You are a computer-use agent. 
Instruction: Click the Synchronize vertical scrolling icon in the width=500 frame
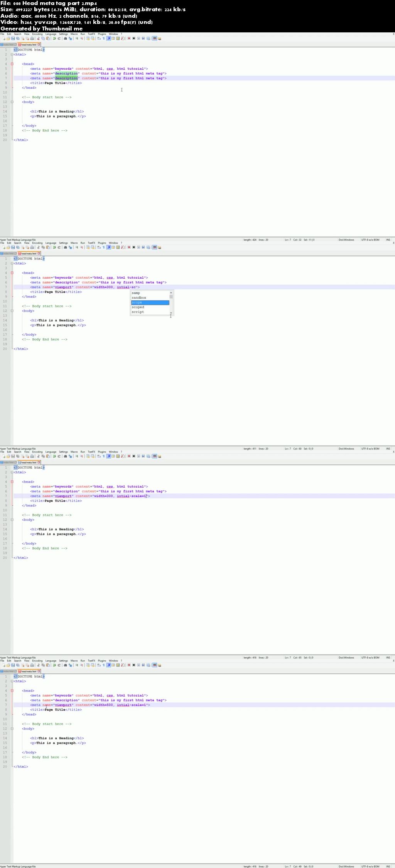[88, 665]
